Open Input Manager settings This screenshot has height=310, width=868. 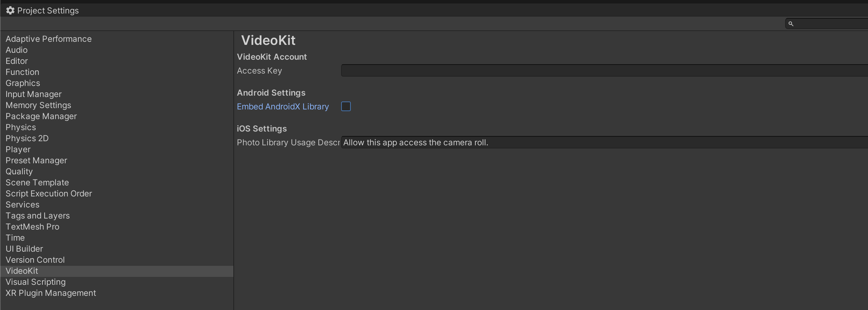[33, 94]
